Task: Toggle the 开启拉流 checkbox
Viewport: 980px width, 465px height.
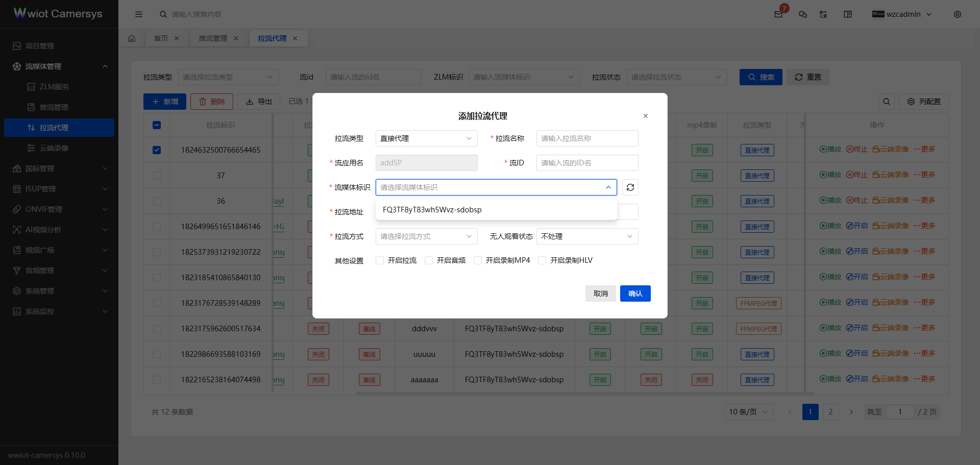Action: pos(380,260)
